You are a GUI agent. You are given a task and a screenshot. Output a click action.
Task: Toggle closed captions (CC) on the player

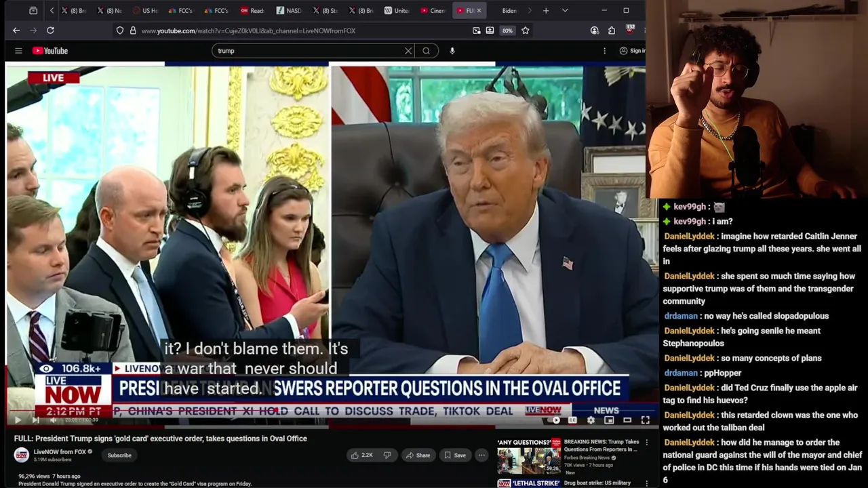pos(572,420)
